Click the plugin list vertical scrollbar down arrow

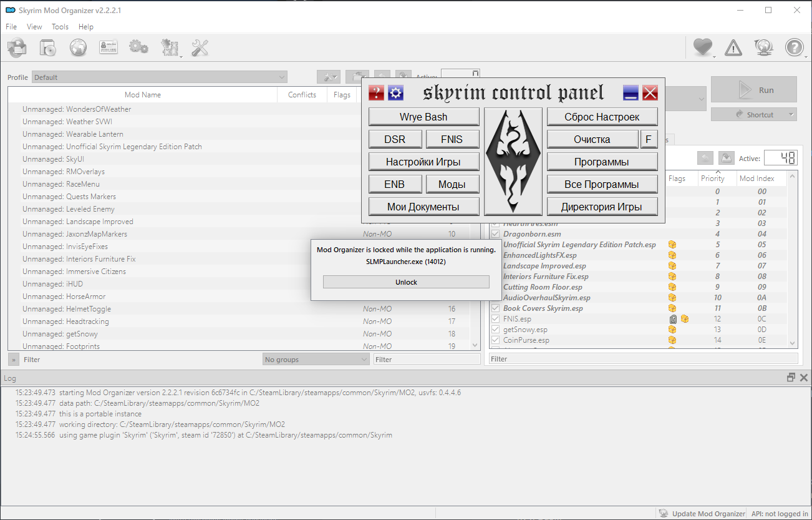click(x=793, y=343)
